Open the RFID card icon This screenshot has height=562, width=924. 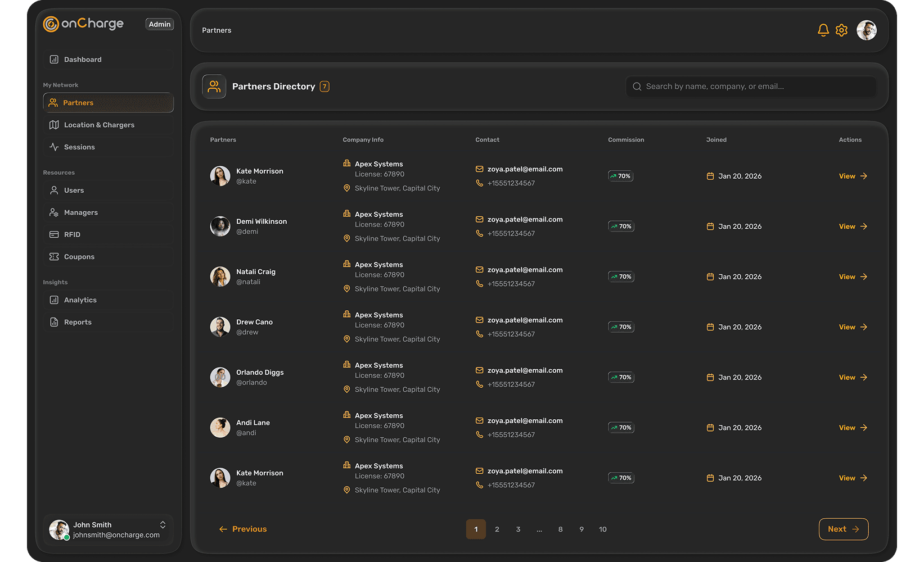point(53,234)
